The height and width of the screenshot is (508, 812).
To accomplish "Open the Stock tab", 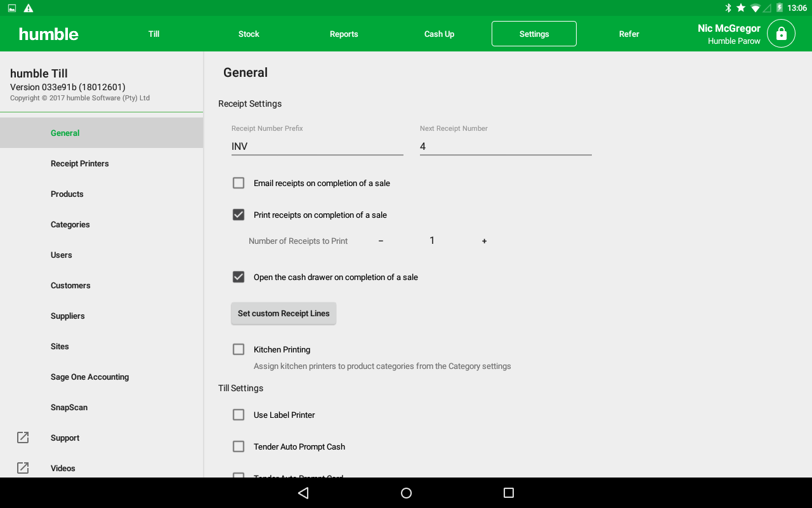I will click(249, 34).
